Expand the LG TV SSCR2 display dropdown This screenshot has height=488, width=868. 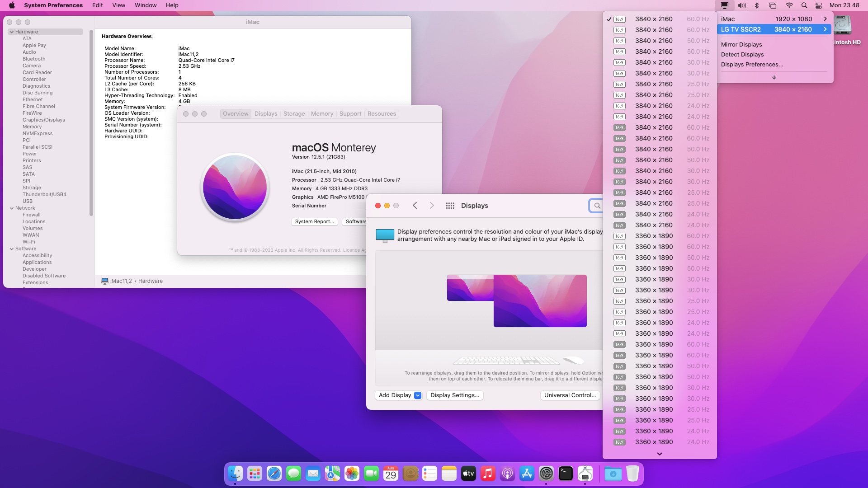pyautogui.click(x=826, y=29)
